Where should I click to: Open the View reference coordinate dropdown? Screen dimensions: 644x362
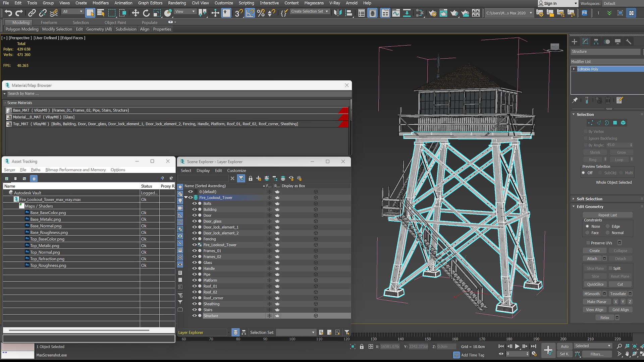coord(185,12)
